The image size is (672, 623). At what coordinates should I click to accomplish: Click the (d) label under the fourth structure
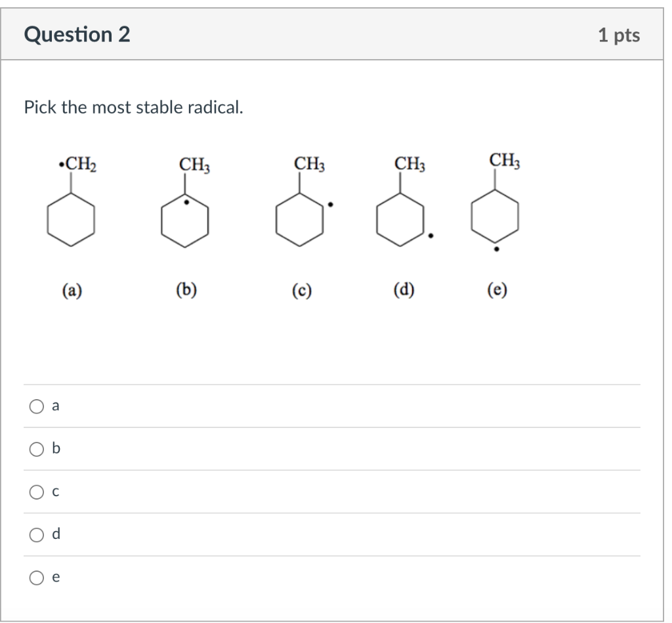pyautogui.click(x=403, y=290)
